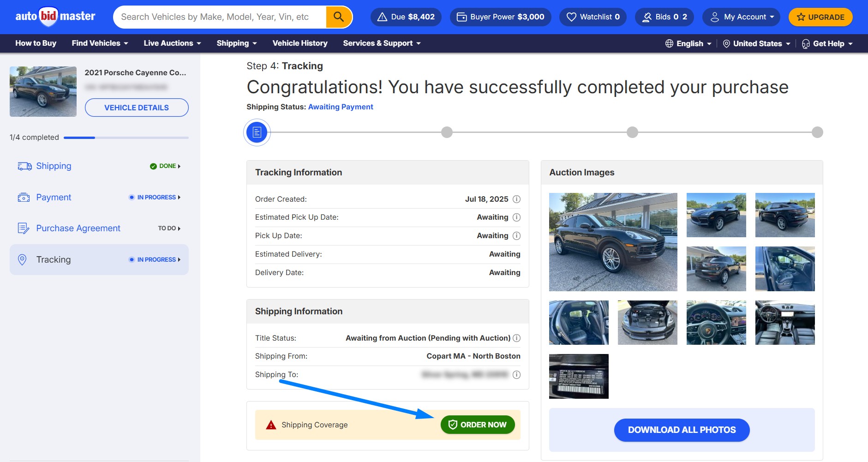868x462 pixels.
Task: Click the green Order Now button
Action: pyautogui.click(x=478, y=425)
